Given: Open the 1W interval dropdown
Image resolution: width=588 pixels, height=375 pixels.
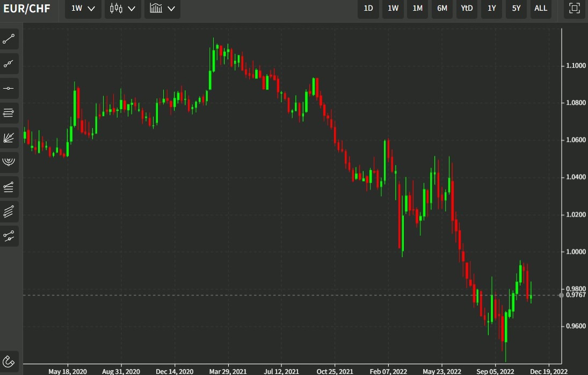Looking at the screenshot, I should click(83, 8).
